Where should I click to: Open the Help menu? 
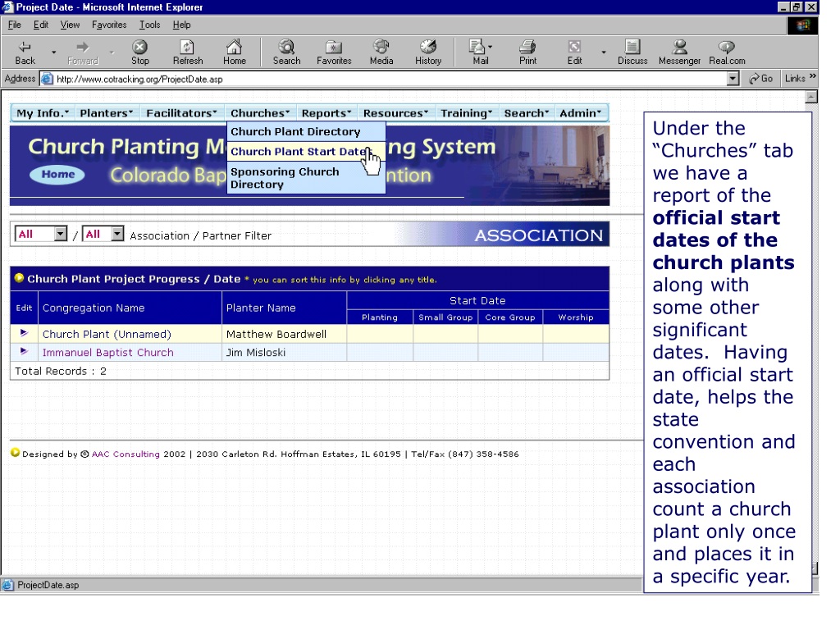point(181,25)
